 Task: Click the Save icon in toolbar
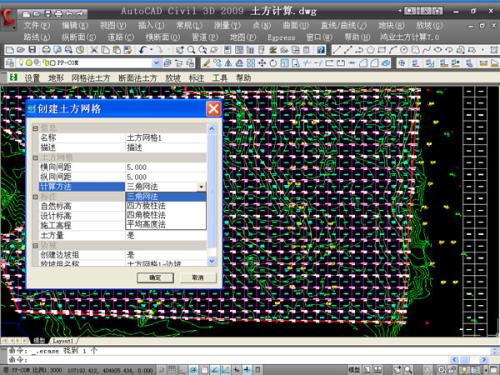pos(32,50)
